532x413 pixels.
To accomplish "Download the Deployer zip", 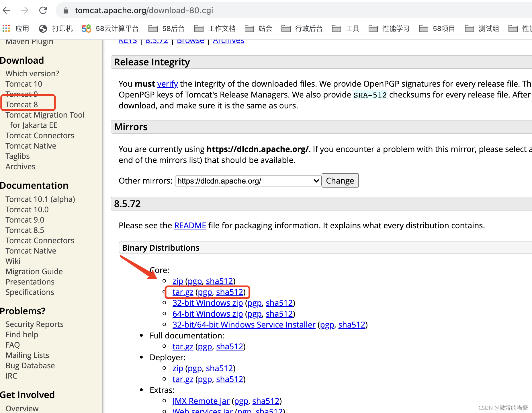I will click(x=178, y=368).
